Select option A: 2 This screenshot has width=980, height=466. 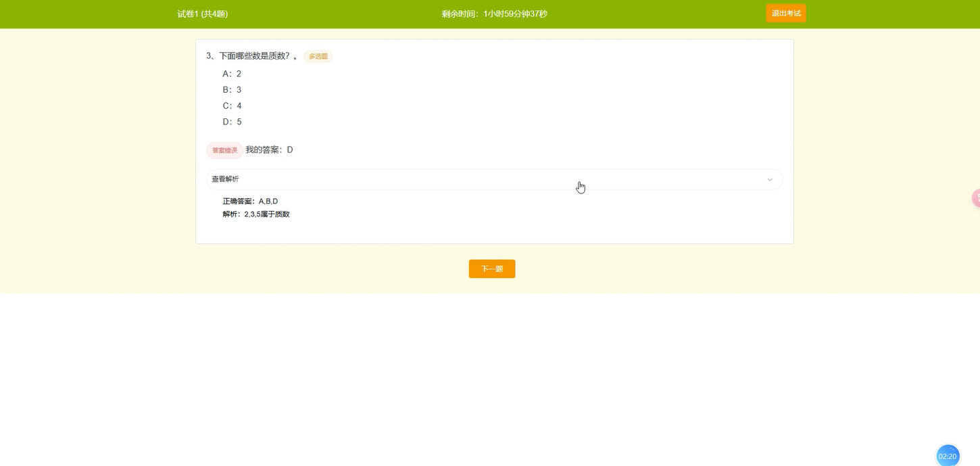click(x=232, y=74)
